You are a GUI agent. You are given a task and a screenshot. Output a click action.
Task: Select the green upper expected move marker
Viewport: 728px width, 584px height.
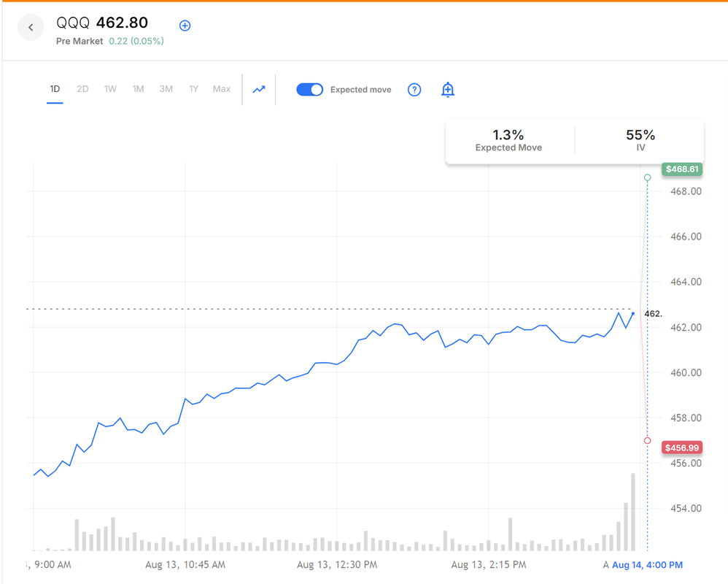647,177
